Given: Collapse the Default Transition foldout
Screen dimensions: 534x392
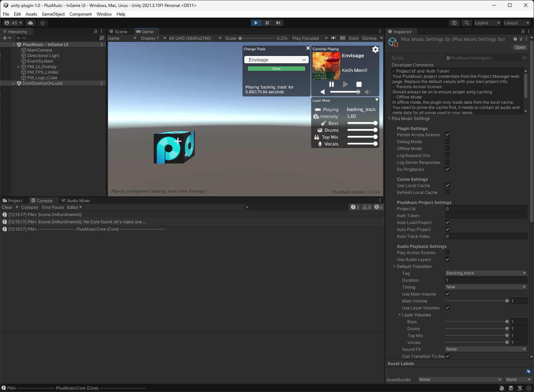Looking at the screenshot, I should [394, 267].
